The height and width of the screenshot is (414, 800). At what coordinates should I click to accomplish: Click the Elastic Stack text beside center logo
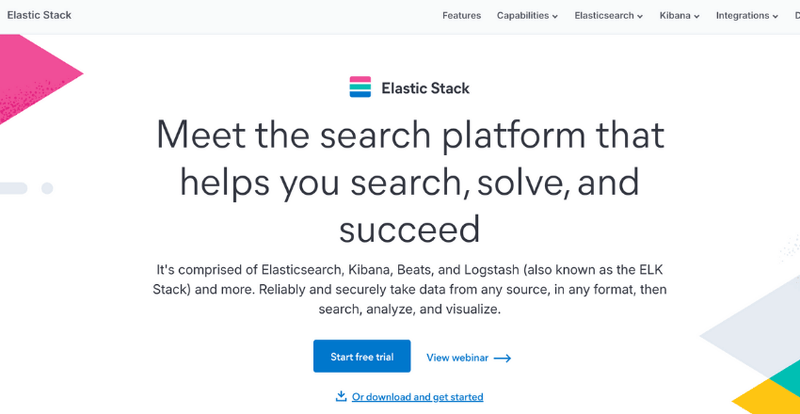coord(425,88)
